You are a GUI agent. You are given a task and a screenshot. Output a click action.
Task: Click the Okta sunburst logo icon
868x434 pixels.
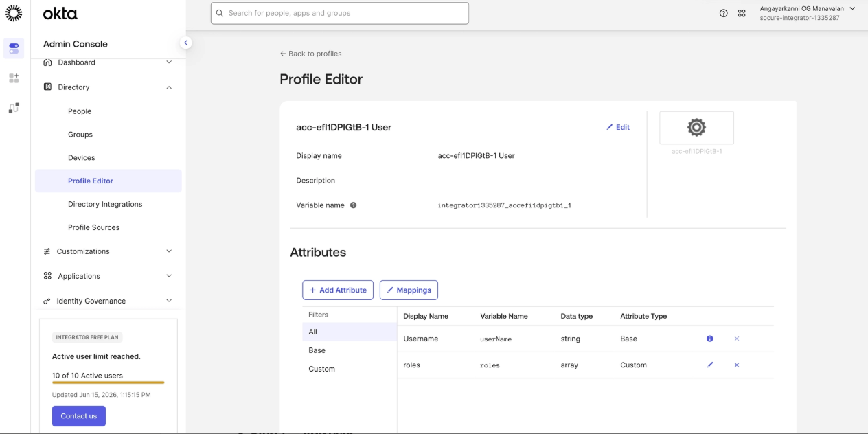tap(14, 12)
